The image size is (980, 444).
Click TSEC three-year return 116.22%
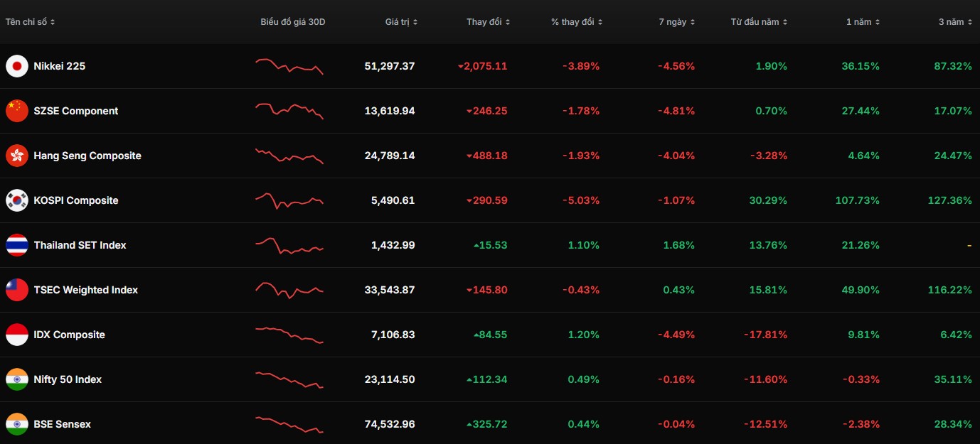949,290
